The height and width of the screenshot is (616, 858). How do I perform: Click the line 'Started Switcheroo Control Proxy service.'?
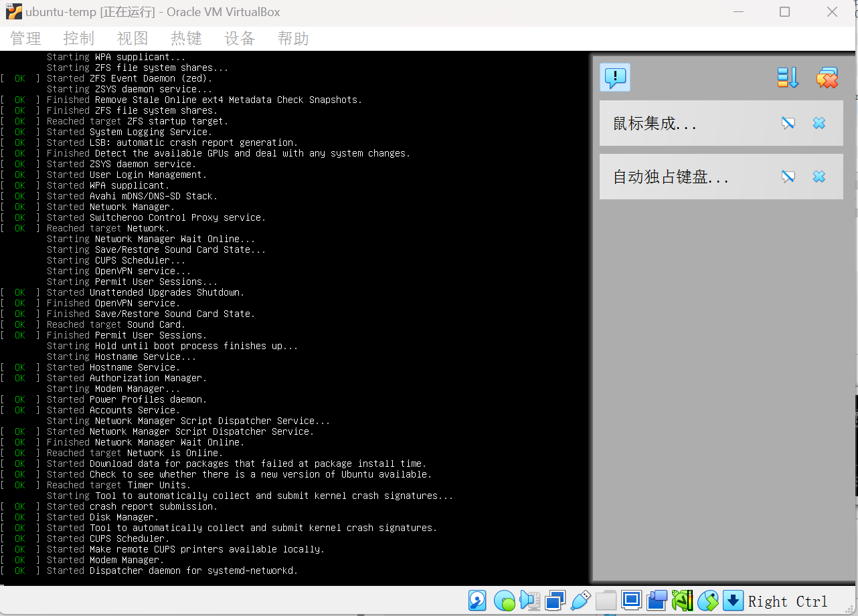point(156,217)
